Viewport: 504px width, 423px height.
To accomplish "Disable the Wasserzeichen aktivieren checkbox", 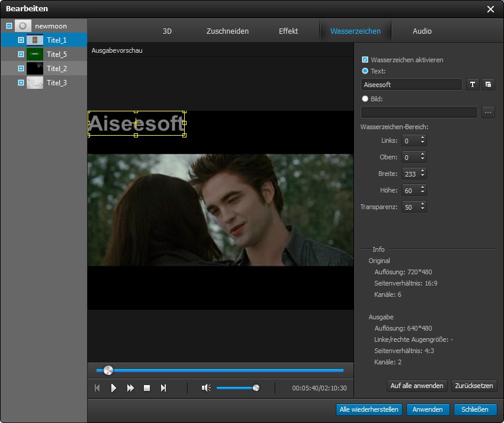I will pos(365,60).
